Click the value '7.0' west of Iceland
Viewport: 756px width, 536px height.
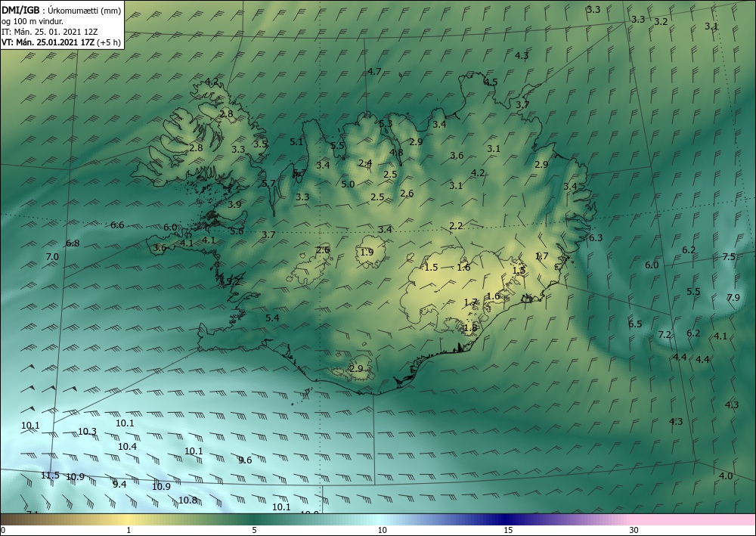(x=52, y=257)
